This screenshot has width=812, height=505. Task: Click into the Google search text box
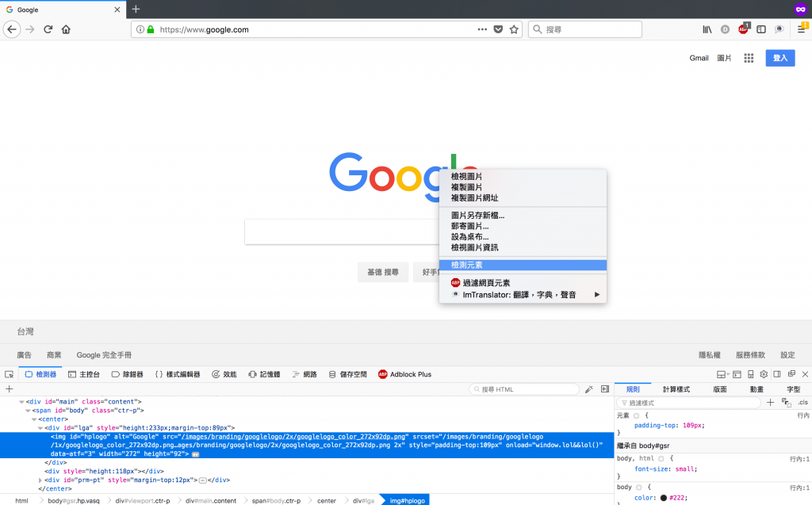(342, 231)
